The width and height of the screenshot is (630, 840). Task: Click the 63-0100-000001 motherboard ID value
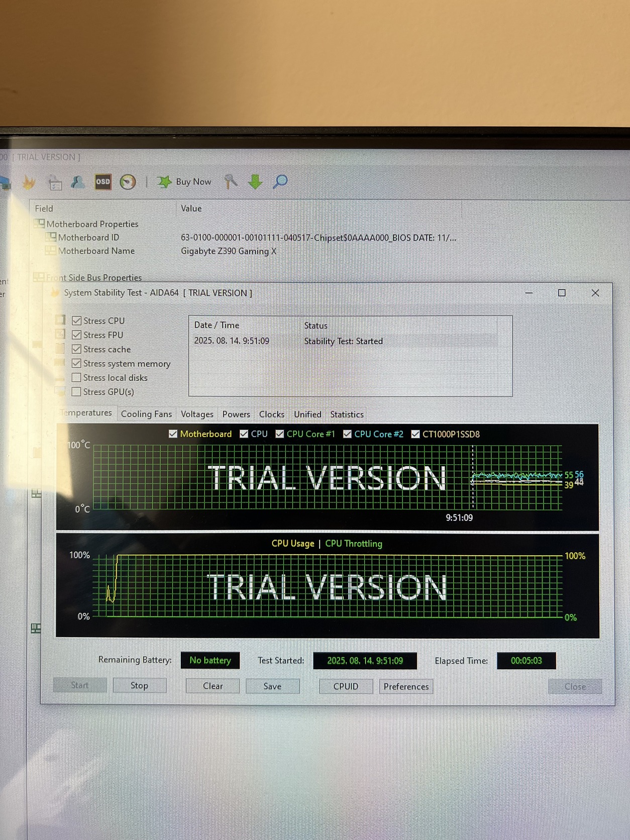[x=319, y=238]
